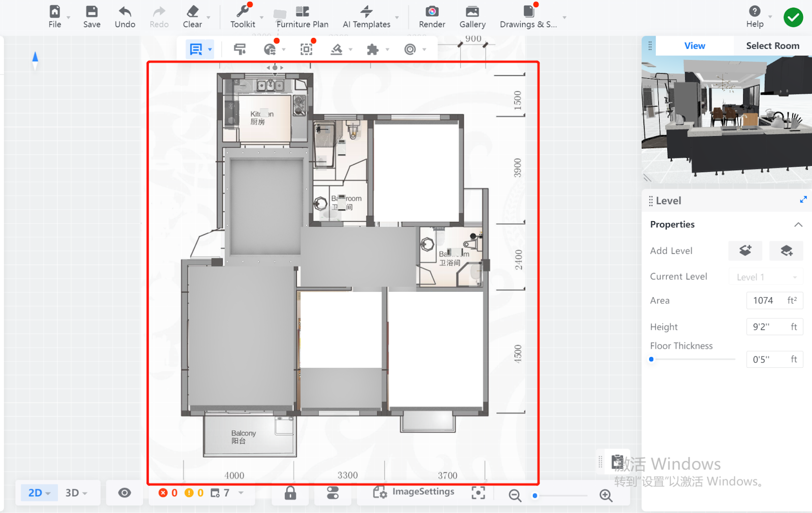Open the Render tool
812x513 pixels.
[432, 16]
